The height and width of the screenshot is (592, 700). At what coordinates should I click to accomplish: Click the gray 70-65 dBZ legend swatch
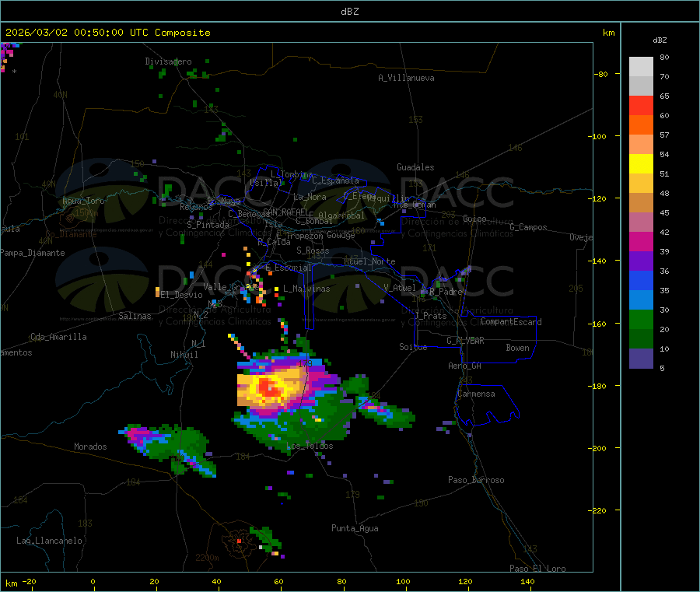click(641, 86)
